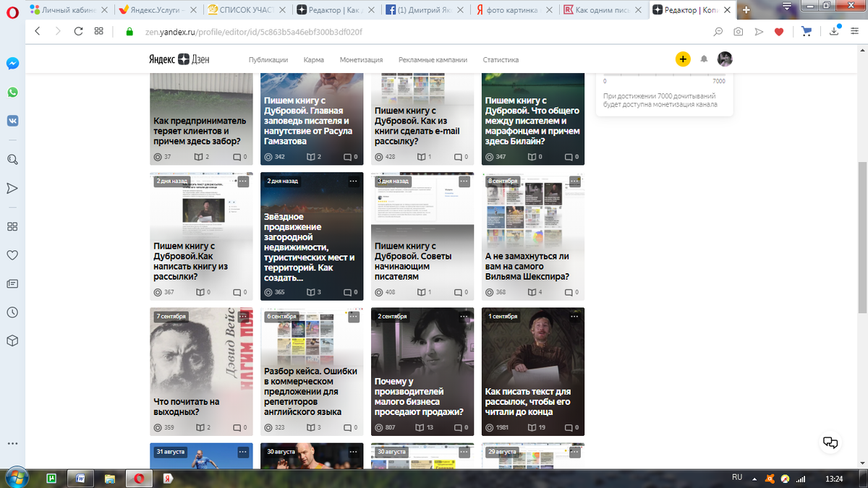
Task: Click the red heart bookmark icon
Action: (779, 32)
